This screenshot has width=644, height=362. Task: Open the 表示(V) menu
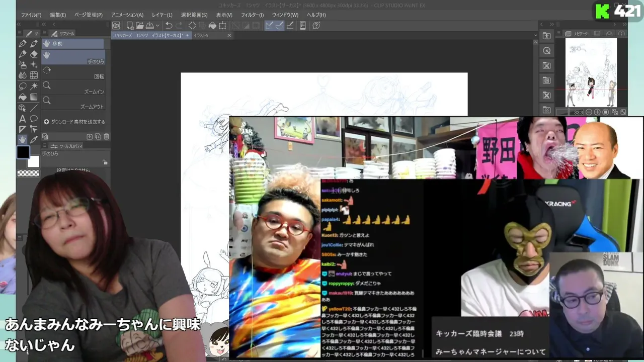point(224,15)
